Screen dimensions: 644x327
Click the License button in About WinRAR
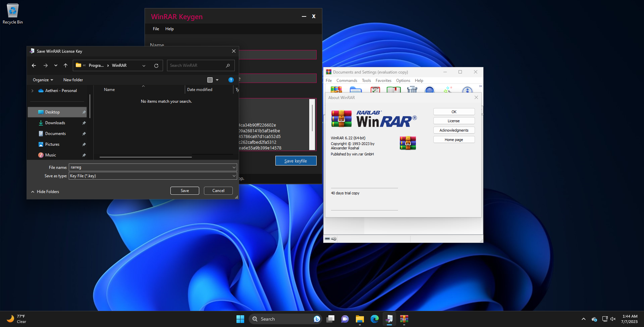point(454,121)
